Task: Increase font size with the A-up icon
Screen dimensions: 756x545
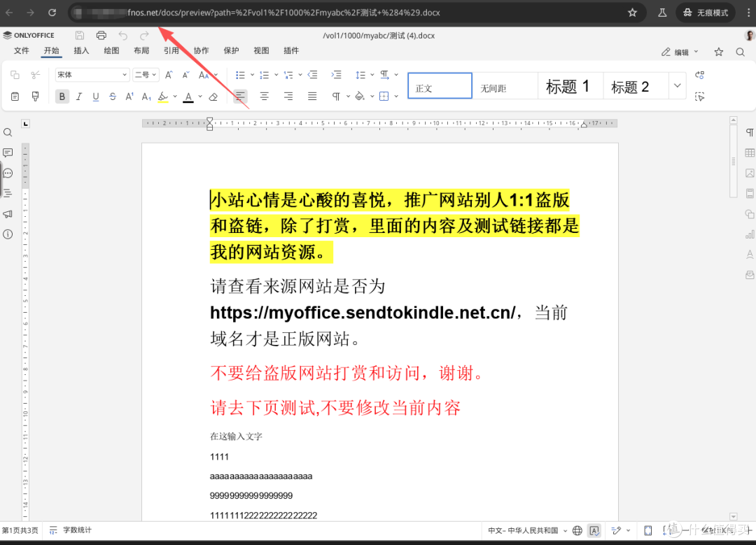Action: click(169, 75)
